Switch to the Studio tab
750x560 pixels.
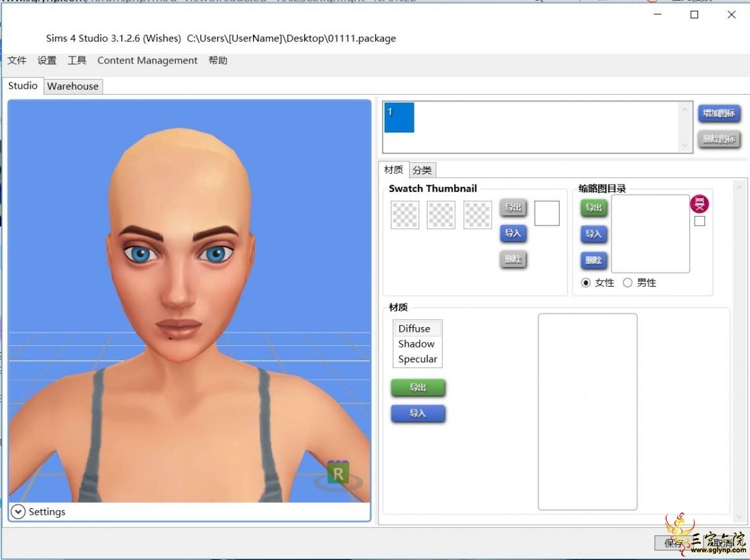[22, 86]
